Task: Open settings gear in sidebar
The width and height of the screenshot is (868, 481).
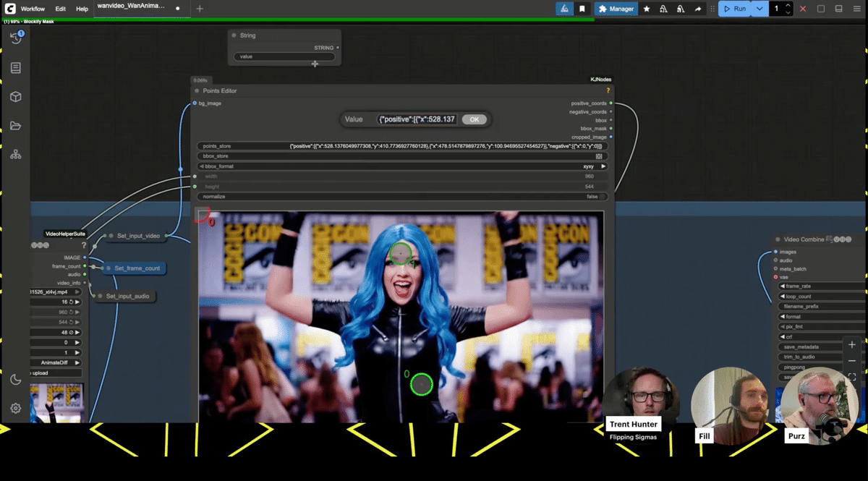Action: point(16,409)
